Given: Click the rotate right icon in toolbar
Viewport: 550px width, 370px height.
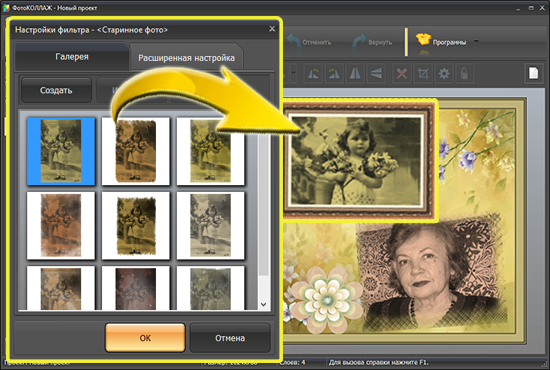Looking at the screenshot, I should click(x=334, y=74).
